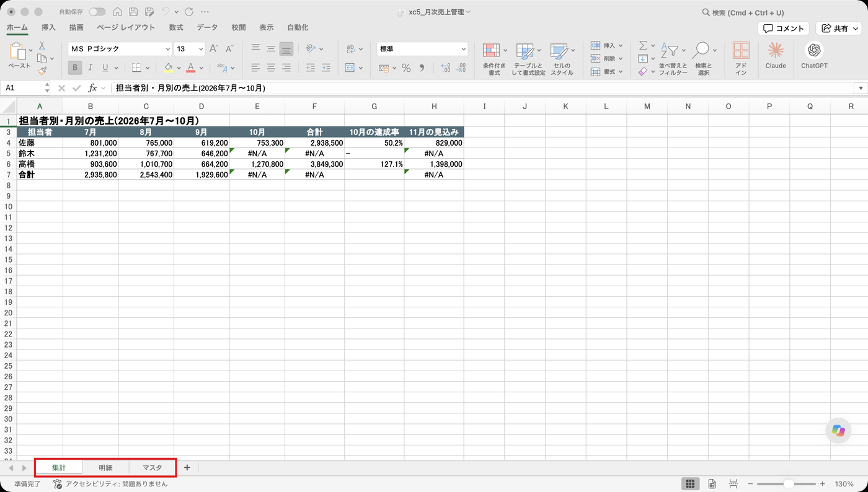Switch to the formulas (数式) tab
This screenshot has height=492, width=868.
[176, 27]
